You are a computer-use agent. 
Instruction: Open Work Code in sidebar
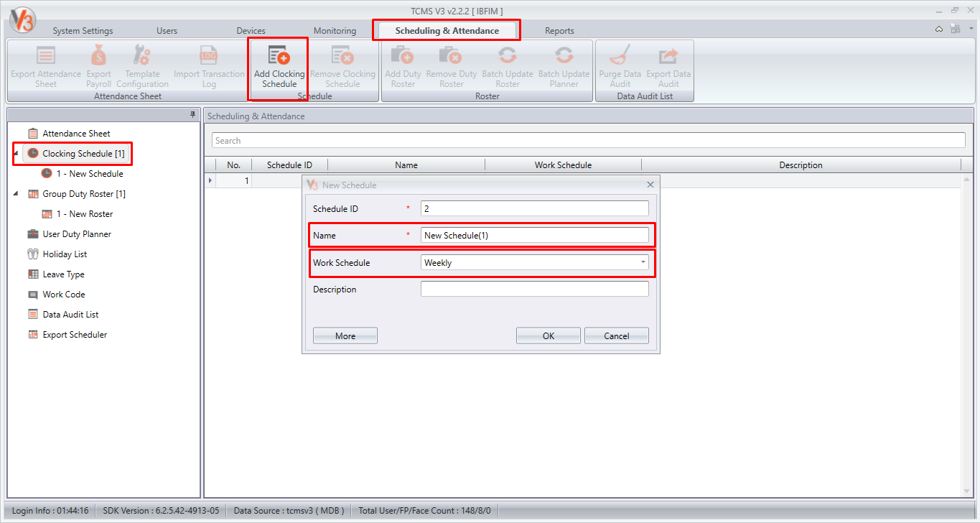(56, 295)
